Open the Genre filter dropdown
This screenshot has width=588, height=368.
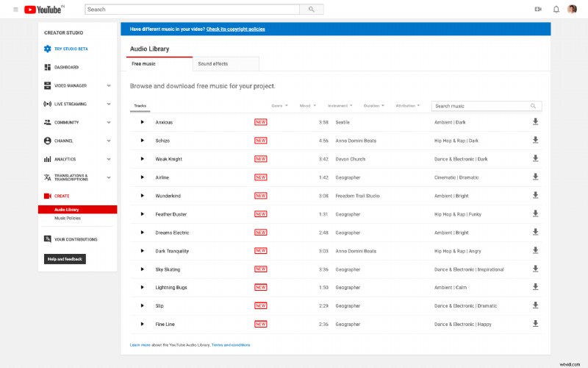[279, 105]
